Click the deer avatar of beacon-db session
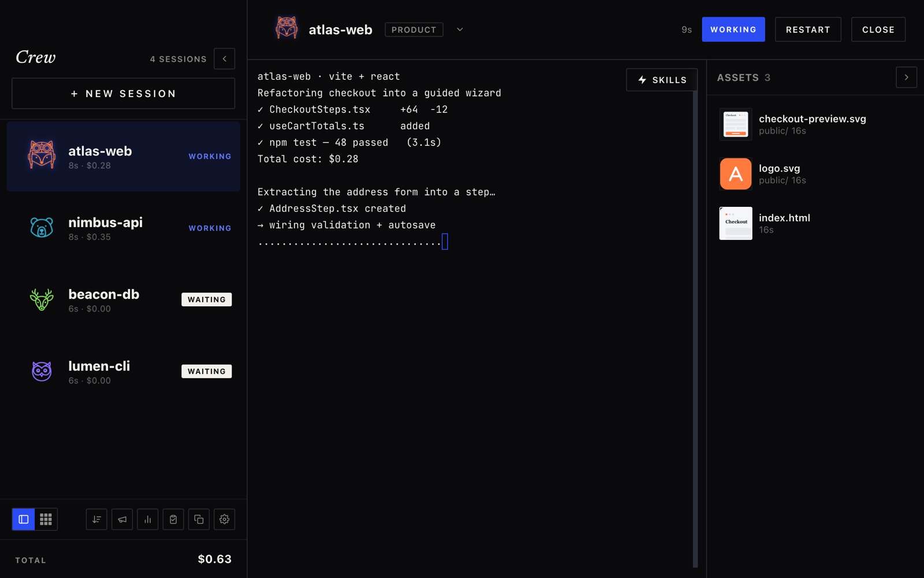Viewport: 924px width, 578px height. [x=42, y=299]
